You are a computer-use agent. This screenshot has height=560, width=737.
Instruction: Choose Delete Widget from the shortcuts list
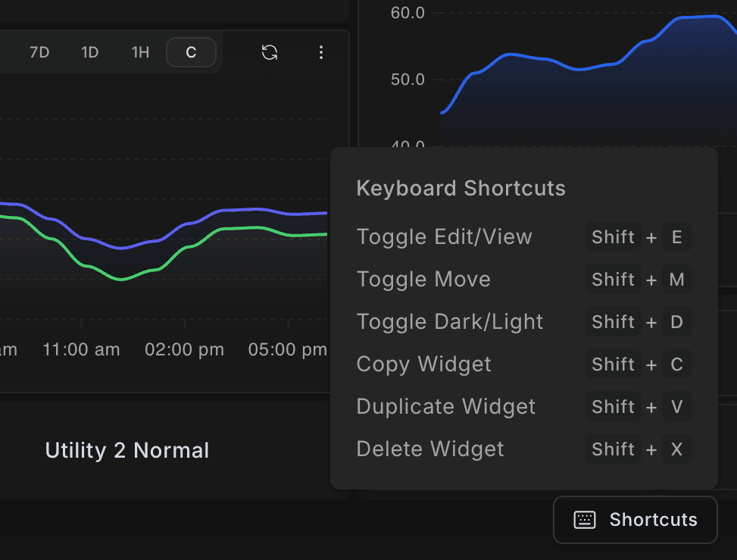tap(429, 449)
